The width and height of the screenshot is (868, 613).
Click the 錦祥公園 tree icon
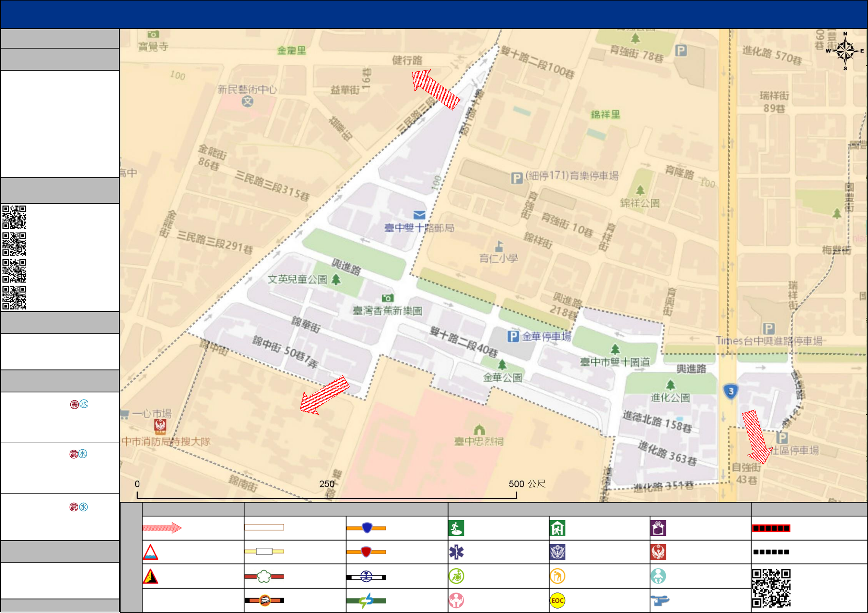[640, 190]
